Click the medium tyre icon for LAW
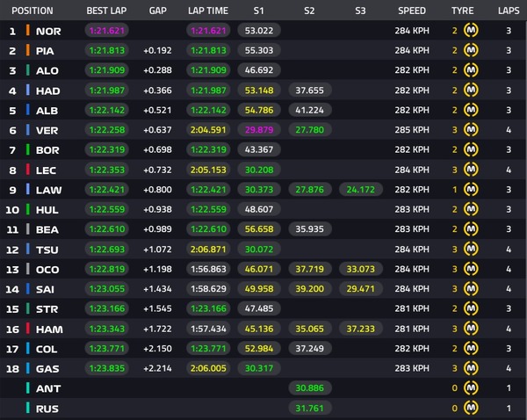 tap(471, 190)
